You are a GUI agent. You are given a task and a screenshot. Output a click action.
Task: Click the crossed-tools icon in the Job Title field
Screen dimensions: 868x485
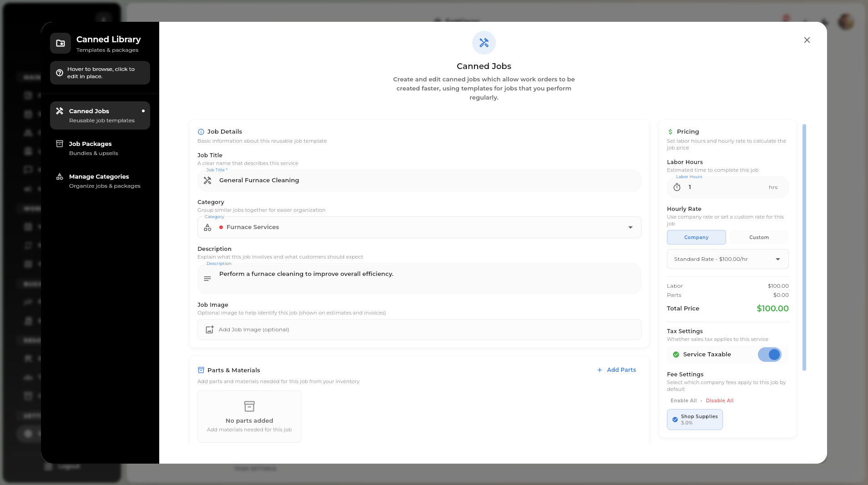pyautogui.click(x=207, y=180)
